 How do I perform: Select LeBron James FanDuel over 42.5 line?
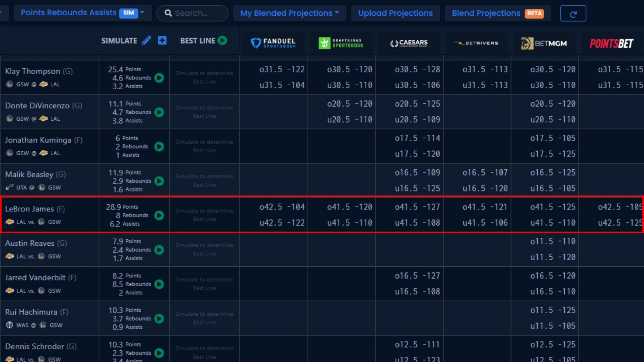[x=282, y=207]
